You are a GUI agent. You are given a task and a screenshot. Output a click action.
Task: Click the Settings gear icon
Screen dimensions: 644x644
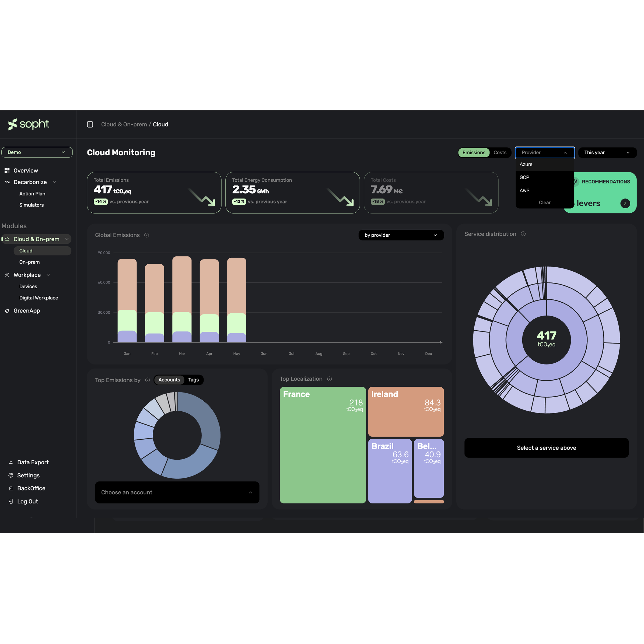pos(11,475)
